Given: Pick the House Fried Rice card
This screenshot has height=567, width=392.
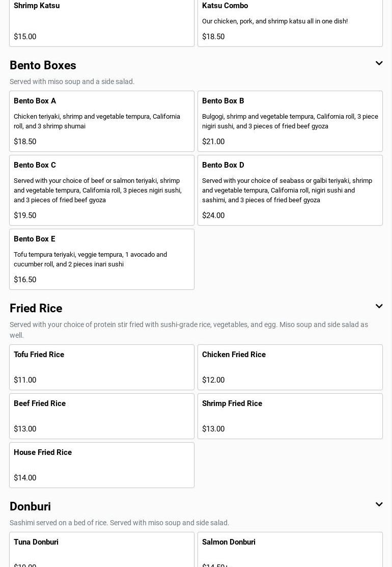Looking at the screenshot, I should coord(102,465).
